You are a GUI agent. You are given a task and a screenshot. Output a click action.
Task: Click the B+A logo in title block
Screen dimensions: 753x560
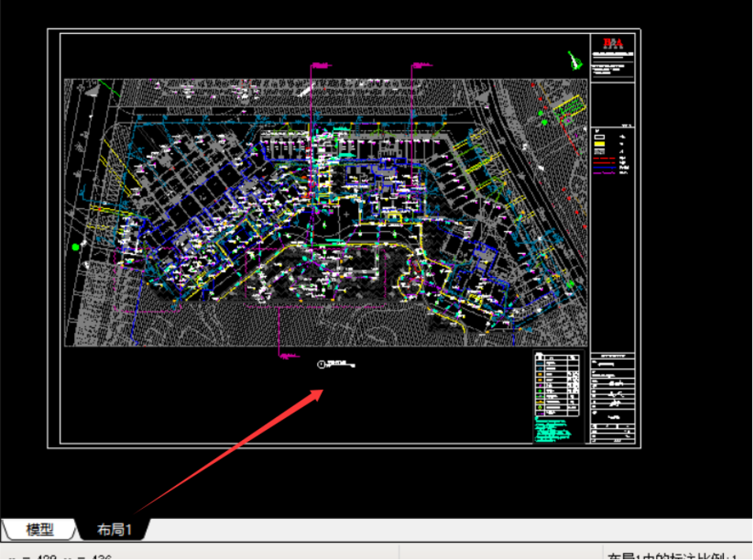(x=613, y=43)
